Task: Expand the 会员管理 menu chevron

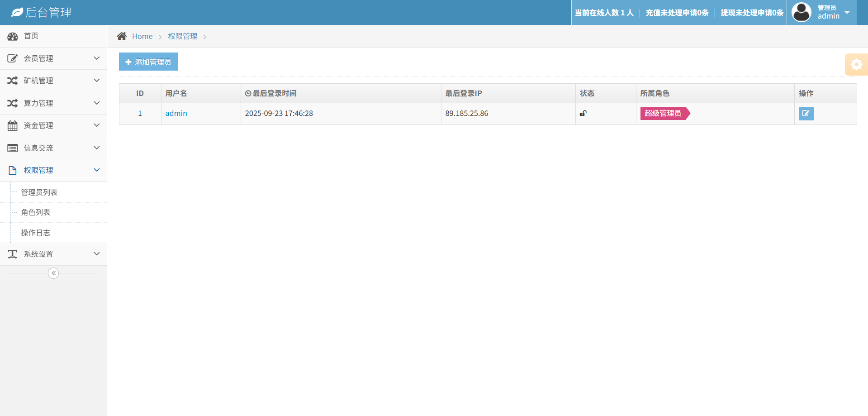Action: point(96,58)
